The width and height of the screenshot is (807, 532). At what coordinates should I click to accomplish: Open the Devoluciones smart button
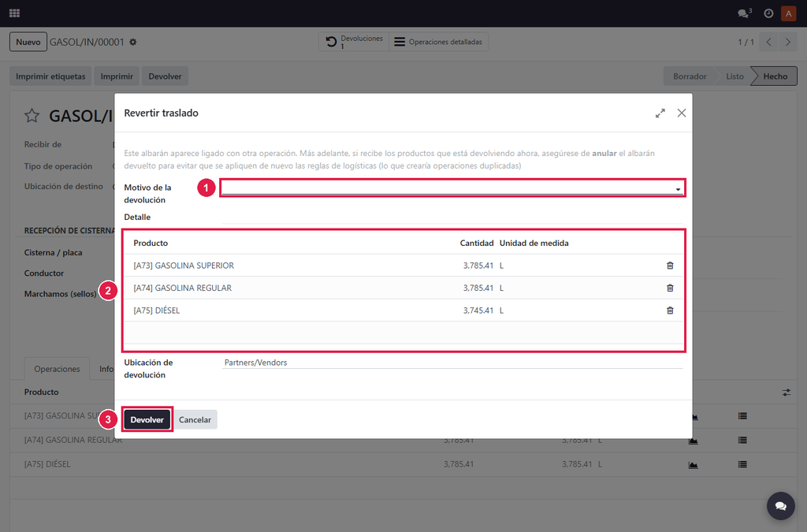coord(354,43)
